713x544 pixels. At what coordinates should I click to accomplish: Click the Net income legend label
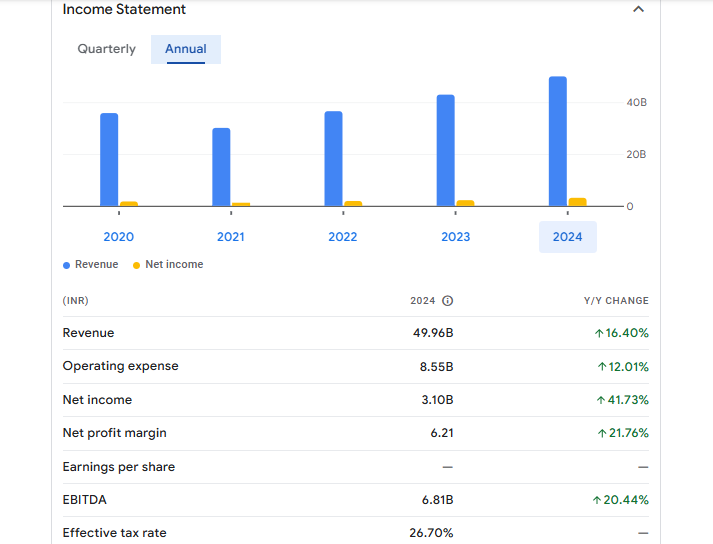click(x=174, y=264)
